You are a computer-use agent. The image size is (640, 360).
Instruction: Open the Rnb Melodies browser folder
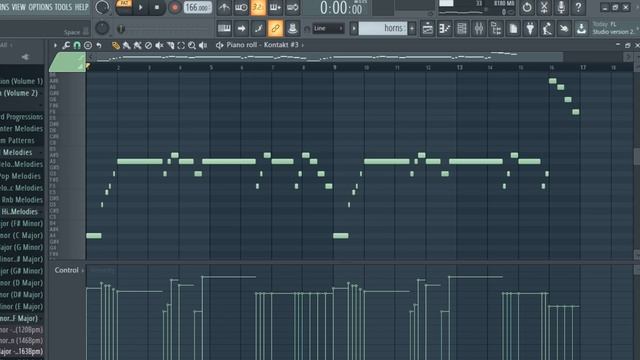(22, 200)
